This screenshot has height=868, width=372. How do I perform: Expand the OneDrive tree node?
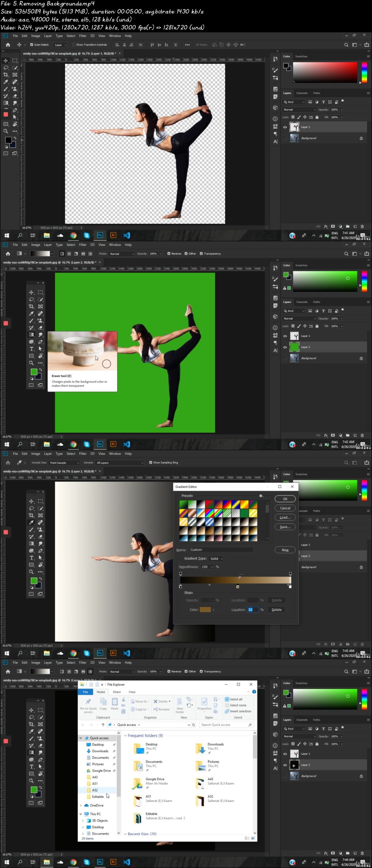point(81,805)
